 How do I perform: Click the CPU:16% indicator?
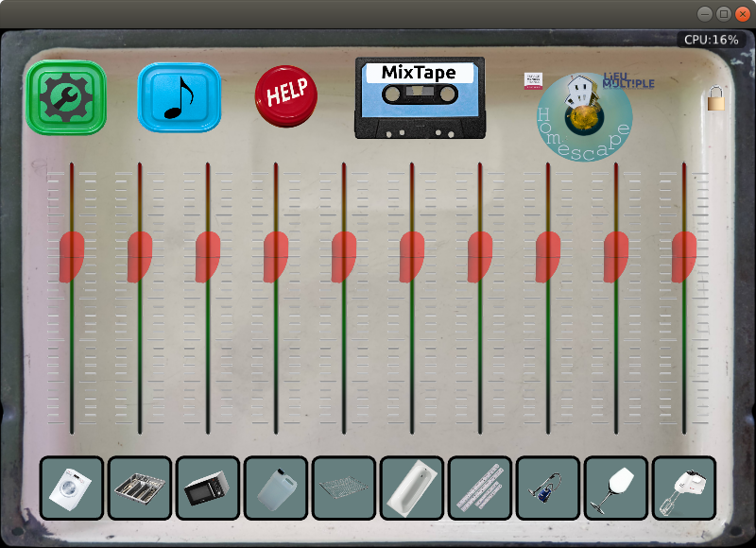pyautogui.click(x=712, y=40)
